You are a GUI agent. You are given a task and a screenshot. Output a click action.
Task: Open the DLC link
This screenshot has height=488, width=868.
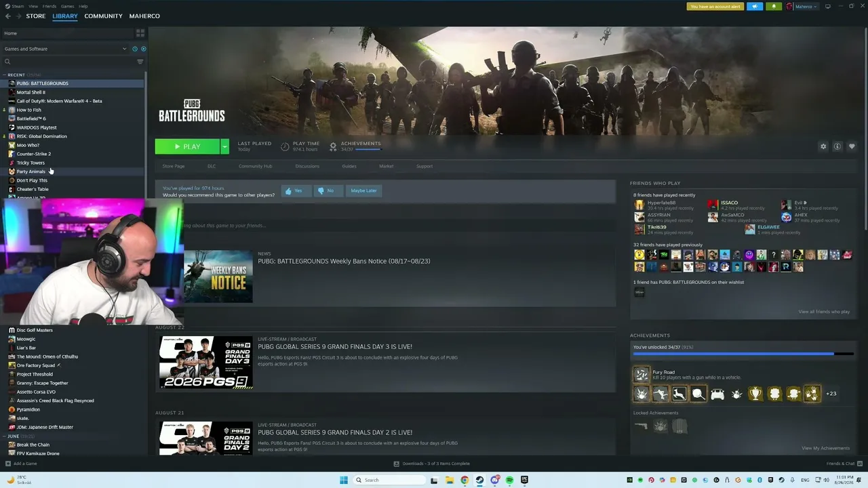212,166
